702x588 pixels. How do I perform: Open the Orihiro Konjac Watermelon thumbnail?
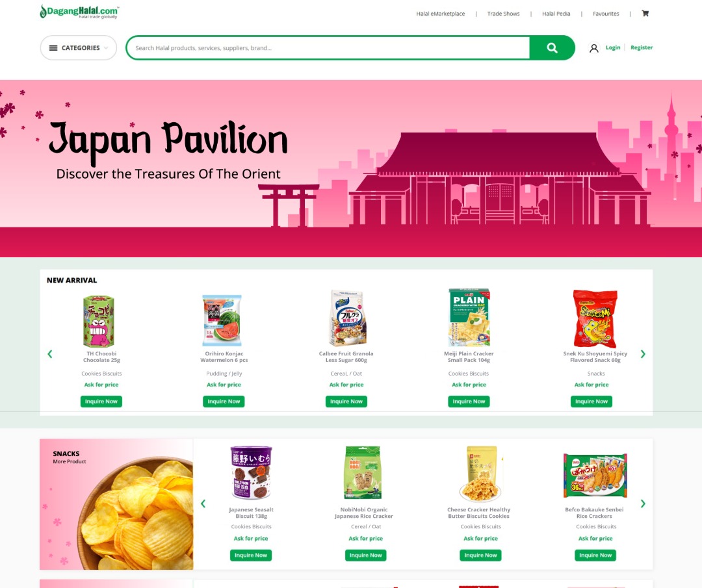(x=222, y=320)
